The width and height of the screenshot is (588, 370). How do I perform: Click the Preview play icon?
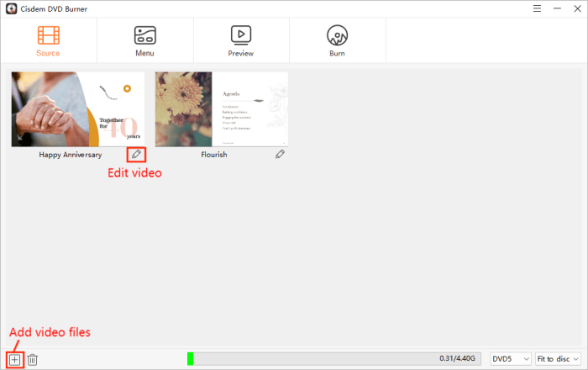coord(241,35)
